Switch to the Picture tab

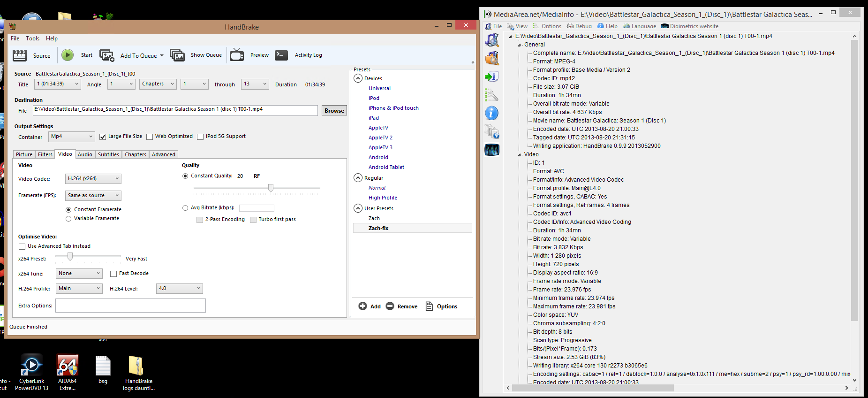coord(24,154)
